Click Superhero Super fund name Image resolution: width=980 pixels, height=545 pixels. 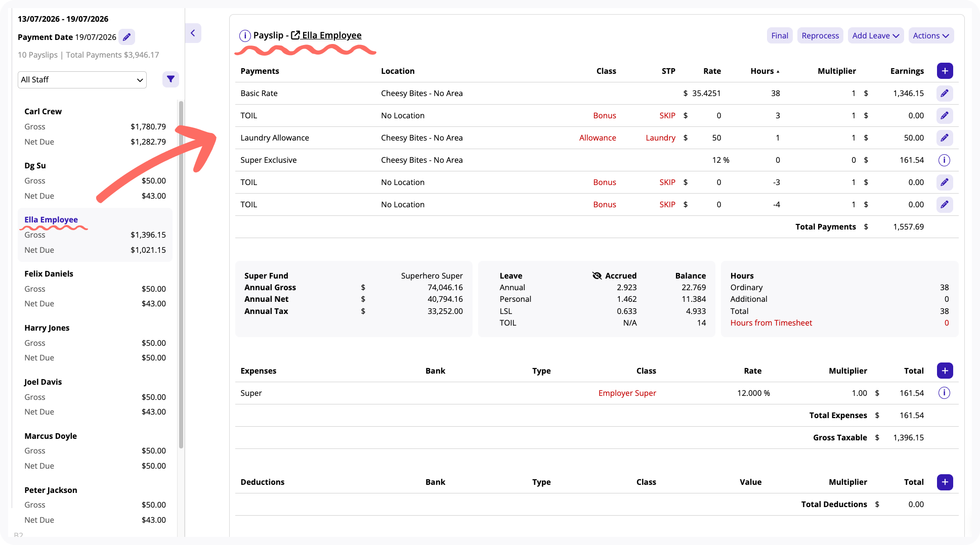tap(432, 276)
